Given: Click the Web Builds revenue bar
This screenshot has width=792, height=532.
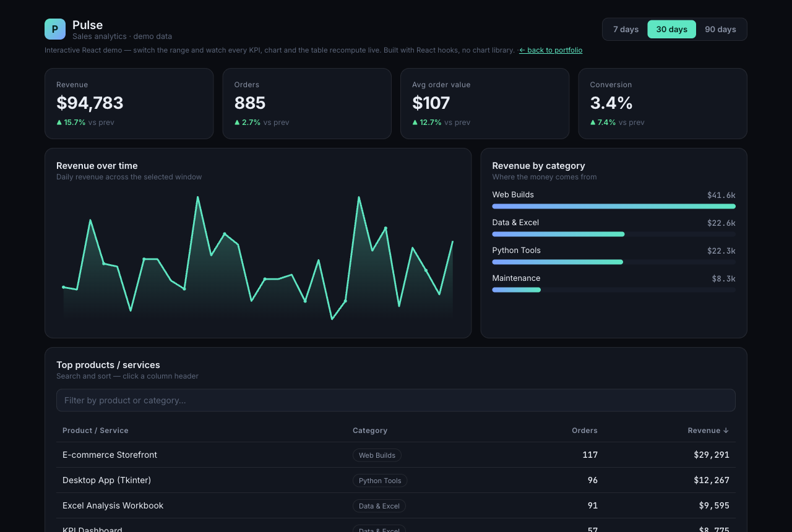Looking at the screenshot, I should click(614, 206).
